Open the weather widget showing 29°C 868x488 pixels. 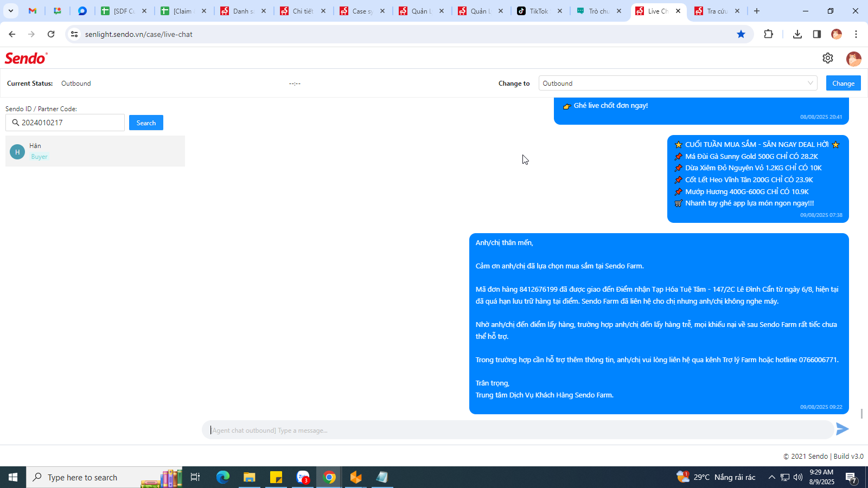pyautogui.click(x=716, y=477)
